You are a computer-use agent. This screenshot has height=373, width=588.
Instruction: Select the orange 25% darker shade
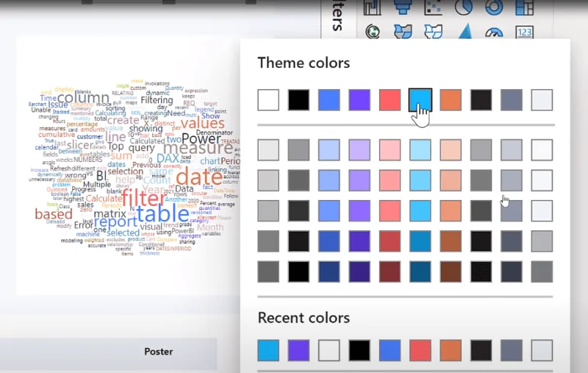(451, 241)
